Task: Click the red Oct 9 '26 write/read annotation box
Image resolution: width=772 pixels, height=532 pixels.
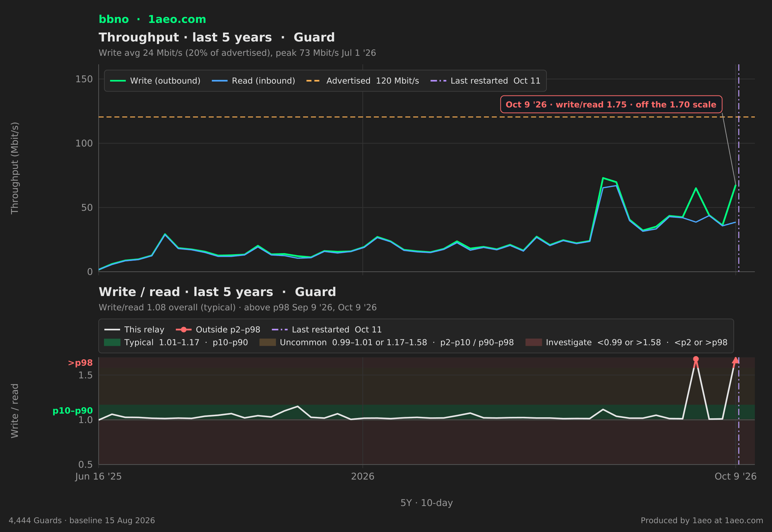Action: coord(611,104)
